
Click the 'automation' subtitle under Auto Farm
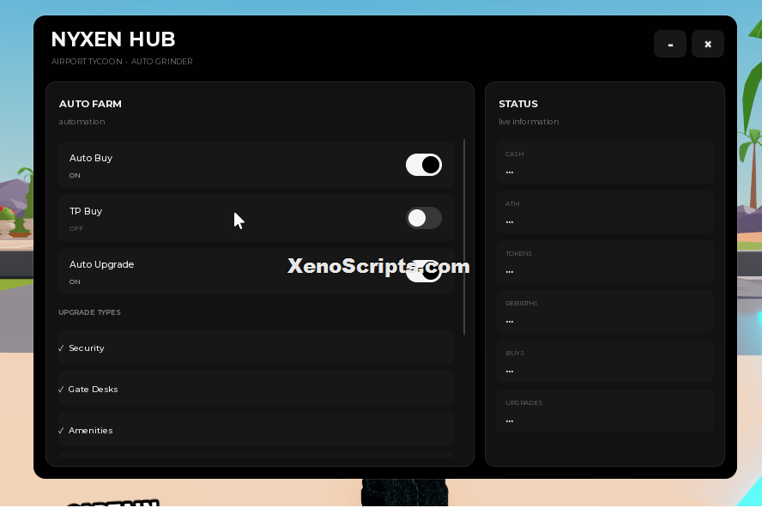(x=82, y=122)
